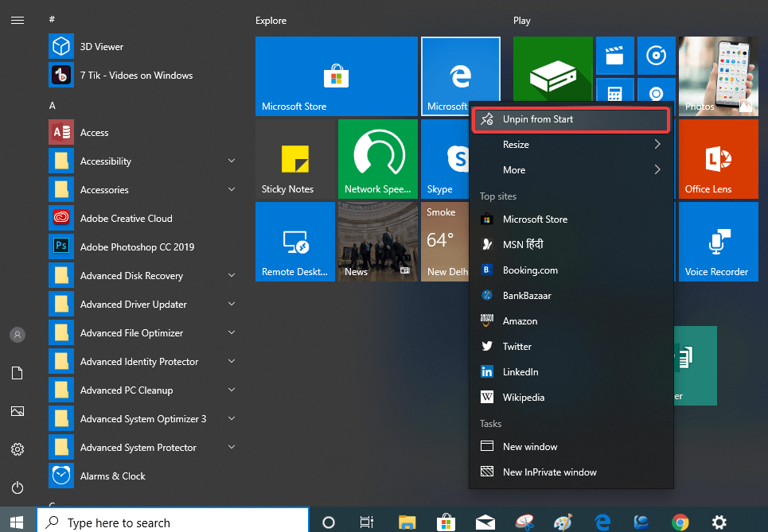Click the # list header
The width and height of the screenshot is (768, 532).
click(52, 19)
